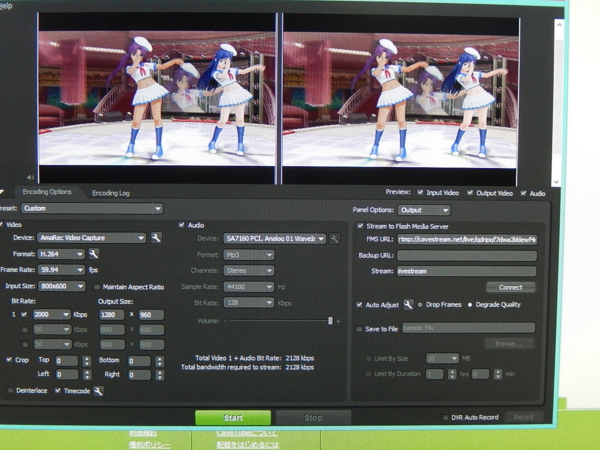Uncheck the Video section checkbox
Image resolution: width=600 pixels, height=450 pixels.
coord(2,224)
